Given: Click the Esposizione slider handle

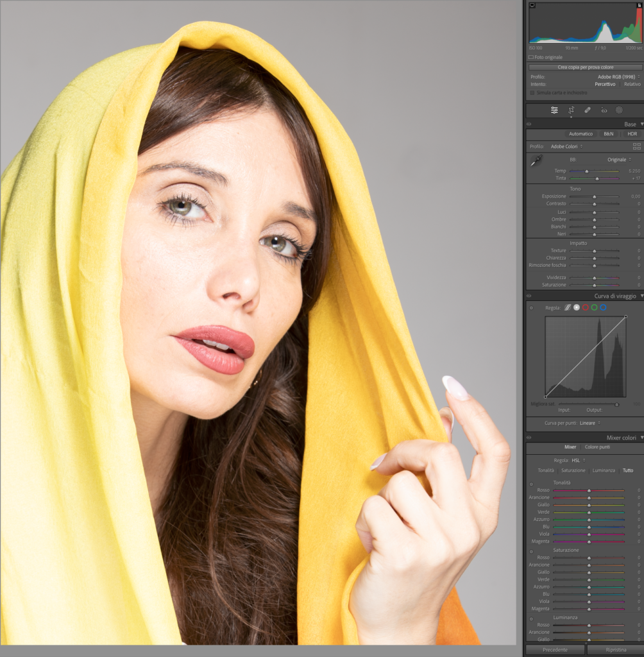Looking at the screenshot, I should point(594,197).
